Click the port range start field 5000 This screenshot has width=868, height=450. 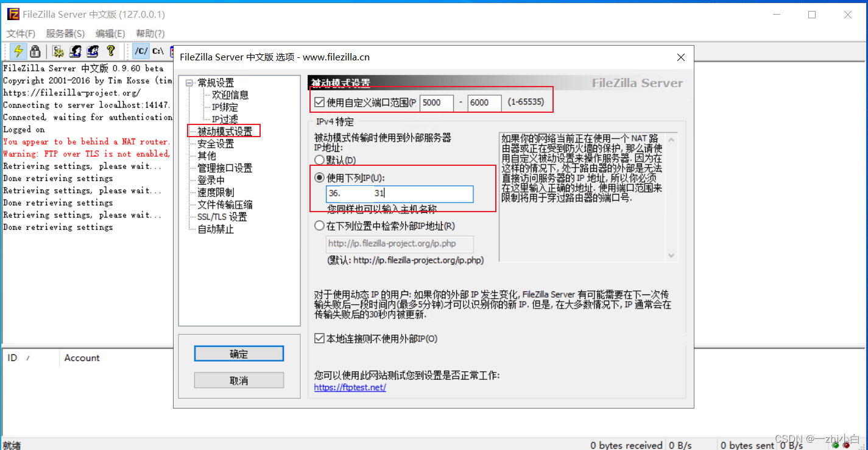click(x=436, y=102)
